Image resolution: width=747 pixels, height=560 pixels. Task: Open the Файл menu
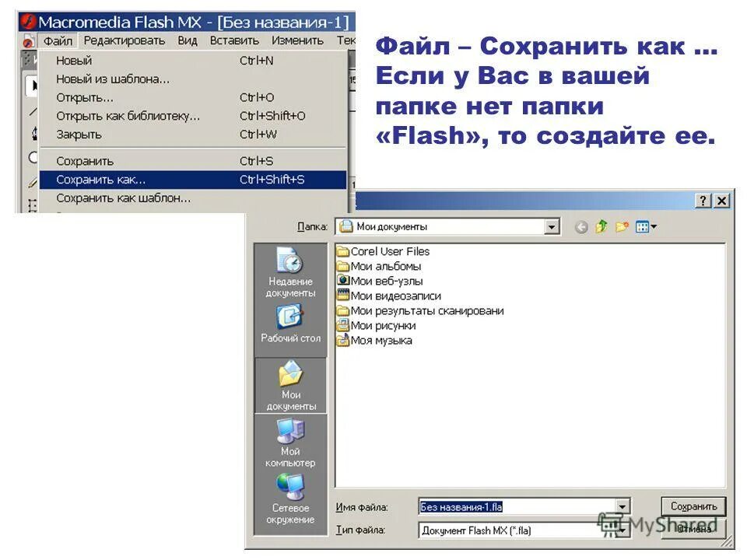(58, 41)
